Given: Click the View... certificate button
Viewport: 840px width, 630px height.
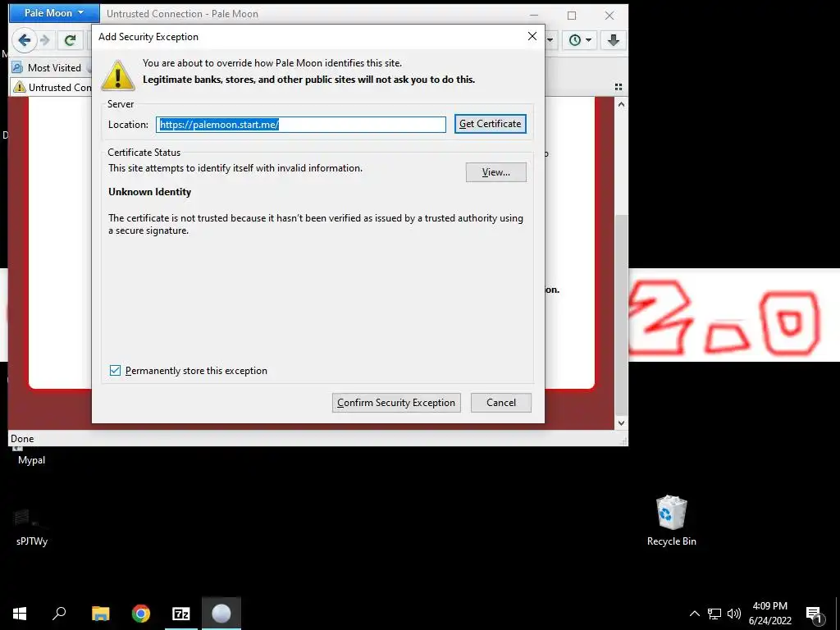Looking at the screenshot, I should click(496, 172).
